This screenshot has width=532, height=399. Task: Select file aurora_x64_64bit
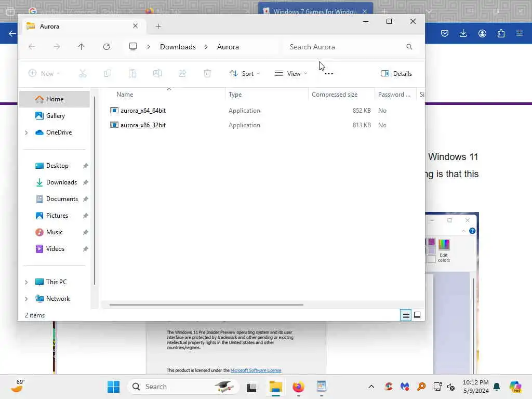coord(143,111)
